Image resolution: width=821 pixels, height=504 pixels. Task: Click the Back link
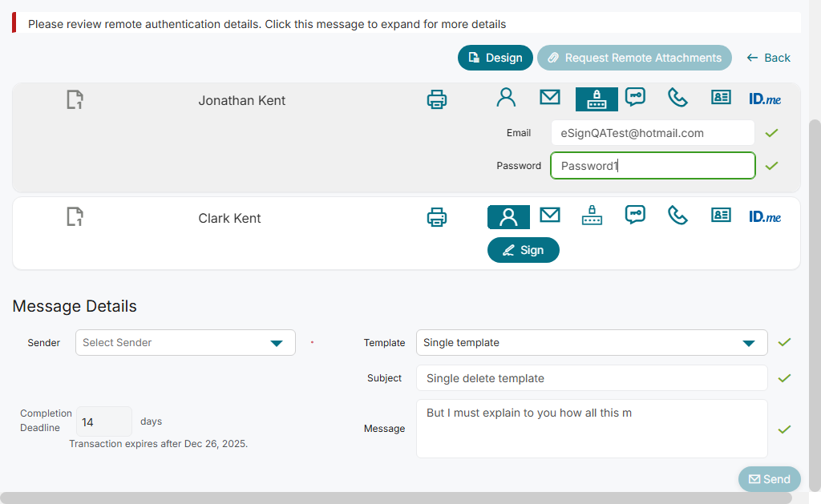point(768,58)
